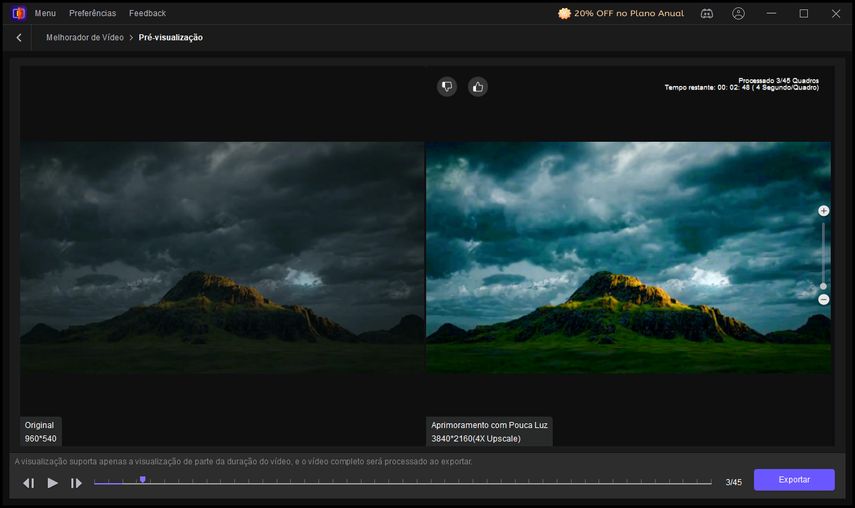This screenshot has width=855, height=508.
Task: Click the purple timeline playhead marker
Action: (142, 480)
